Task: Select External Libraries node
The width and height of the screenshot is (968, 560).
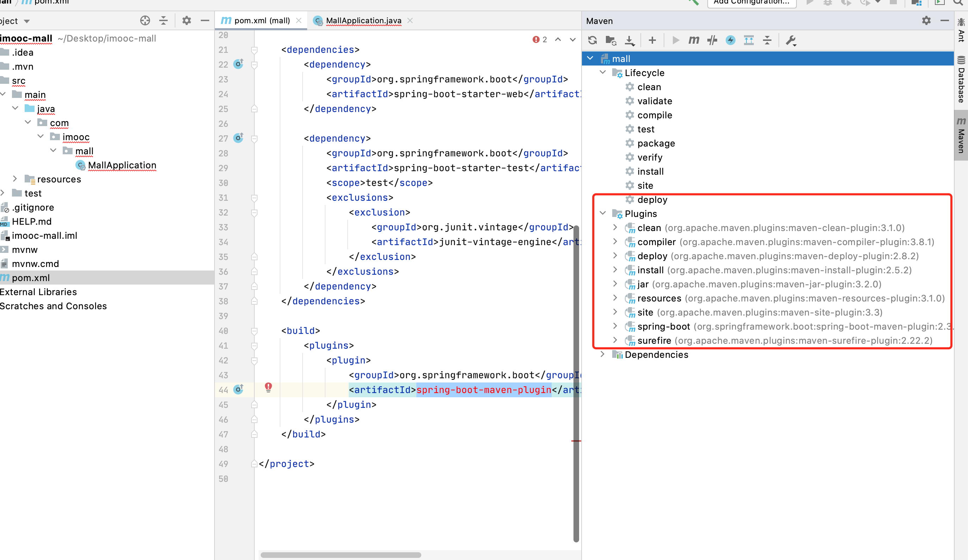Action: 38,292
